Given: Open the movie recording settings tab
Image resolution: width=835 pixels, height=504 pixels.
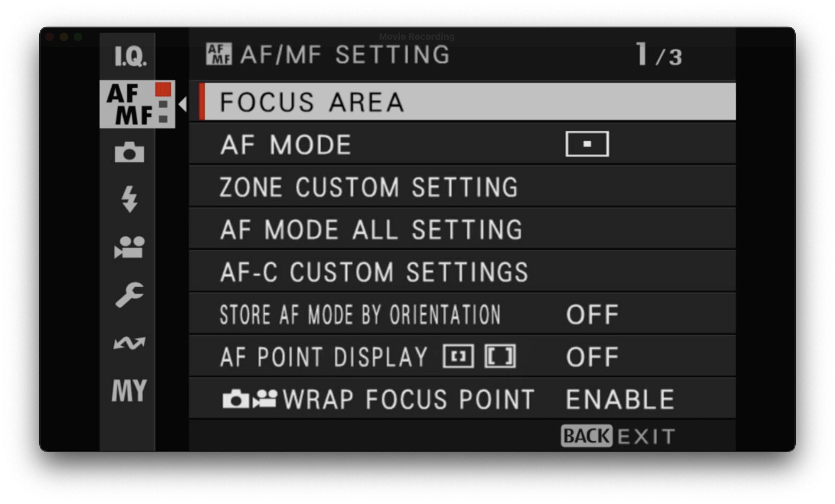Looking at the screenshot, I should click(x=130, y=247).
